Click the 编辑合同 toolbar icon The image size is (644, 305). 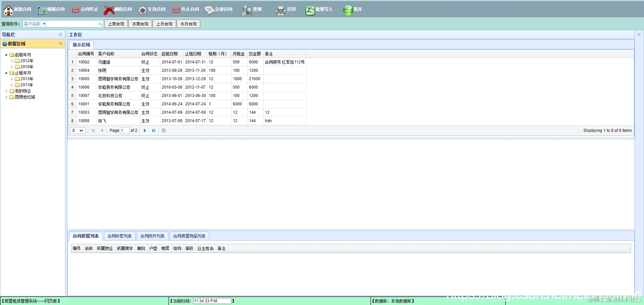[x=42, y=10]
